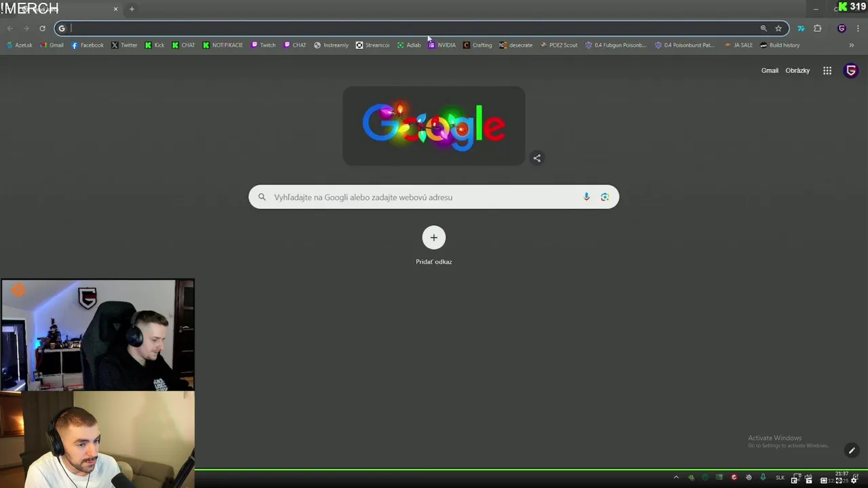Click the green microphone tray icon
This screenshot has height=488, width=868.
(763, 478)
